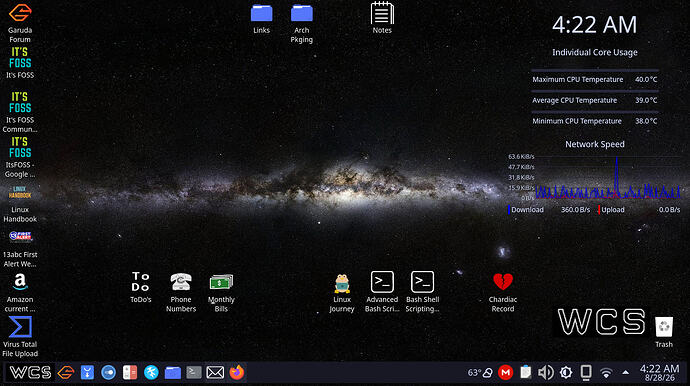Viewport: 690px width, 386px height.
Task: Open the WCS application launcher in the taskbar
Action: click(30, 372)
